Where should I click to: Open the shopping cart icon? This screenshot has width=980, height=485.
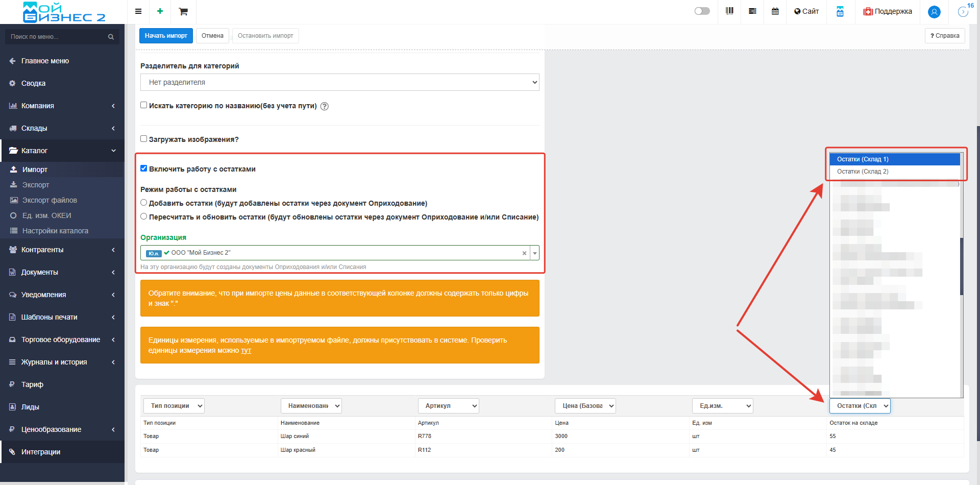coord(183,11)
